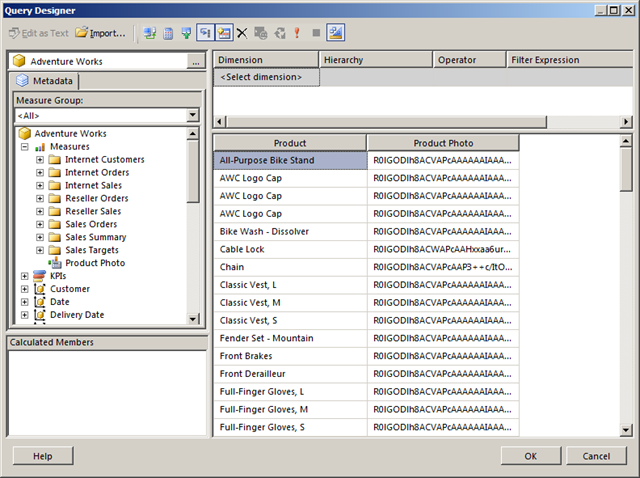This screenshot has width=640, height=478.
Task: Expand the Internet Orders folder
Action: click(x=40, y=173)
